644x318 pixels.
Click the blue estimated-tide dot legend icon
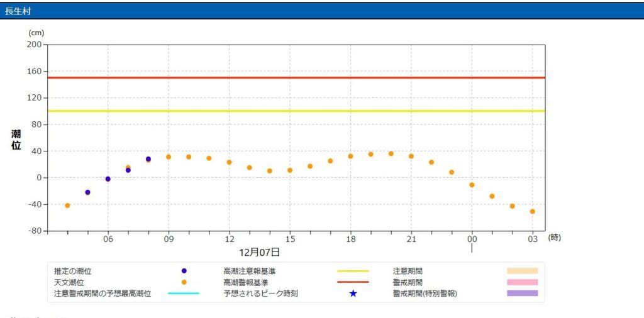(x=184, y=271)
